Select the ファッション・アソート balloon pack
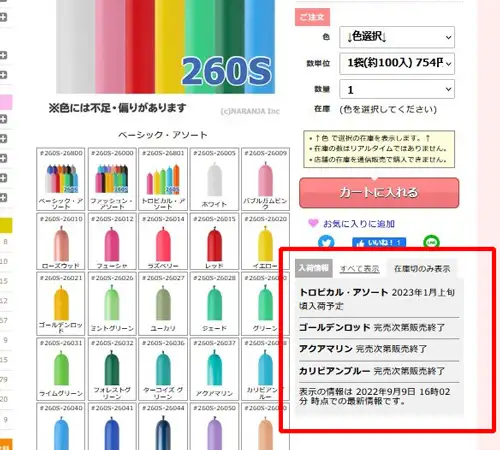The height and width of the screenshot is (450, 500). coord(112,179)
